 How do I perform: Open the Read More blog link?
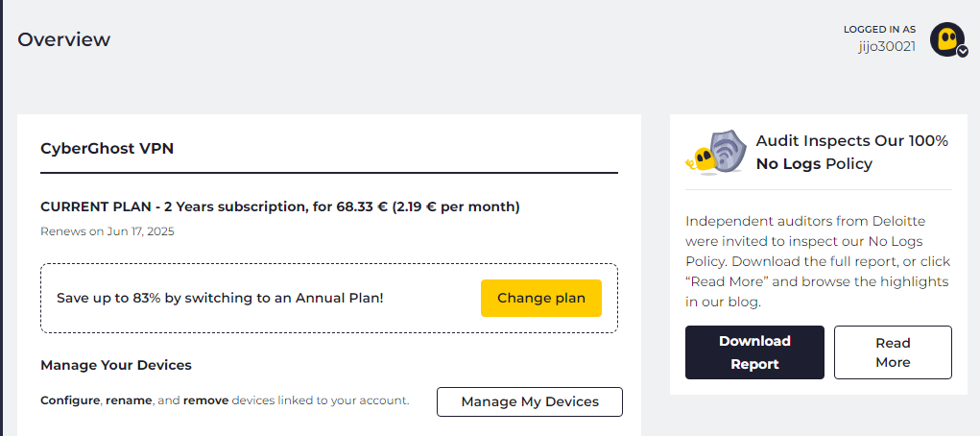tap(893, 352)
